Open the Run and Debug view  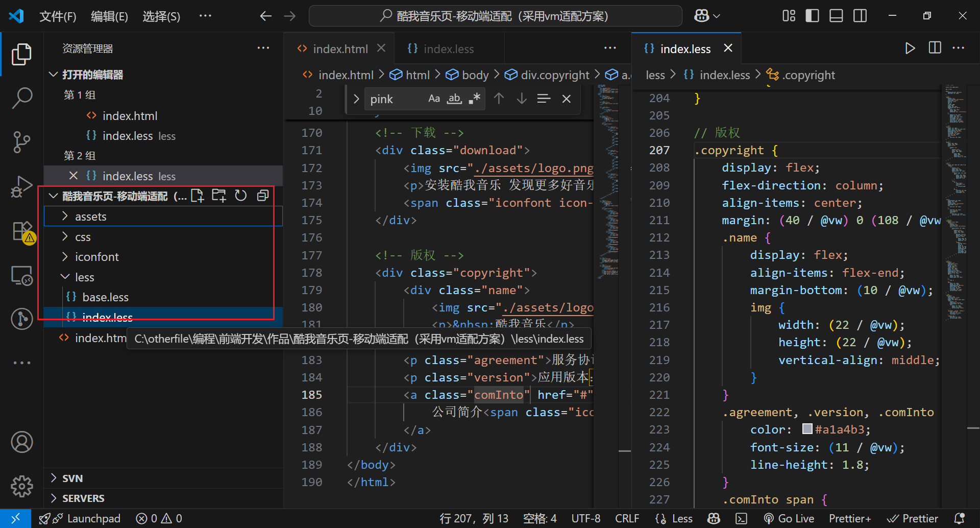click(x=21, y=186)
